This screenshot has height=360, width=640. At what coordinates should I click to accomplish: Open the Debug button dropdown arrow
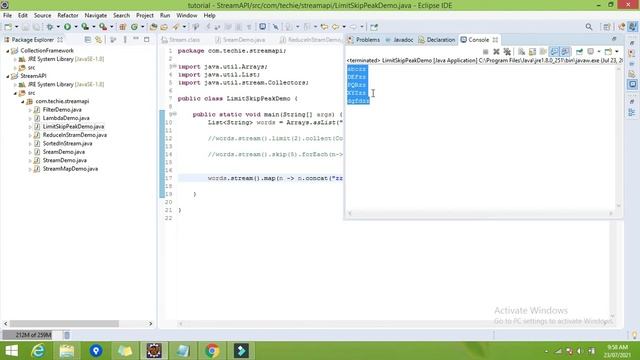(x=58, y=27)
